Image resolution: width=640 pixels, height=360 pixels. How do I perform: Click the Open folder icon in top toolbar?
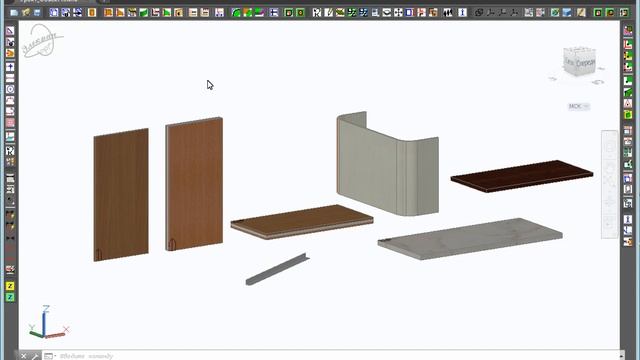tap(26, 13)
